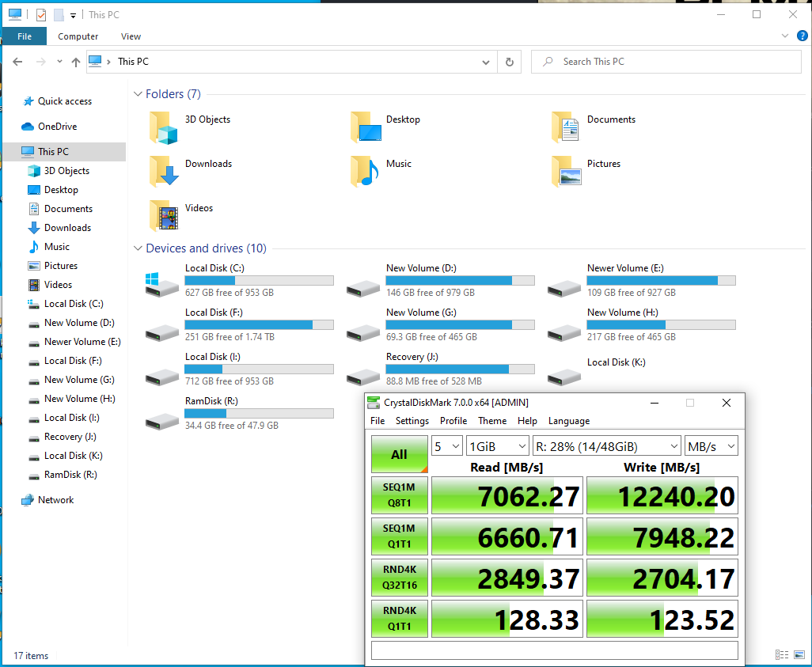This screenshot has height=667, width=812.
Task: Go up one level with Up arrow
Action: tap(76, 62)
